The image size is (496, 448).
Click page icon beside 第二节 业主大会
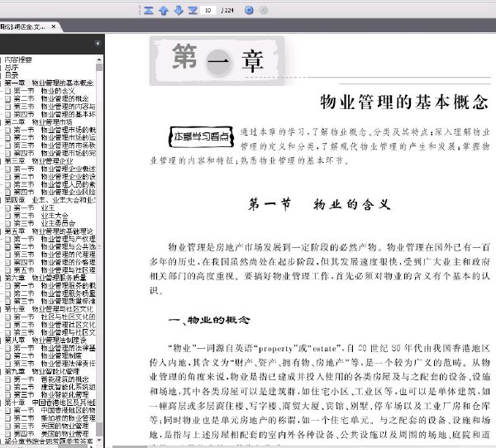(x=8, y=216)
